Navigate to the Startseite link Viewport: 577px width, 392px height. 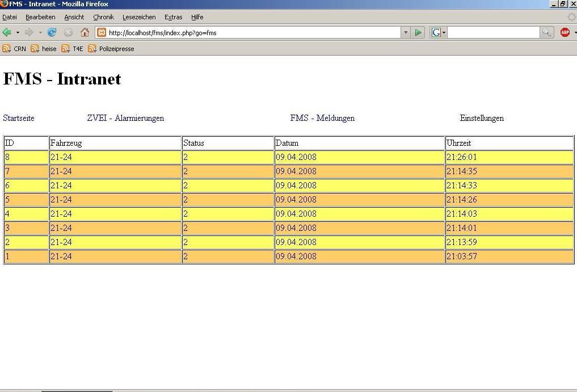19,118
